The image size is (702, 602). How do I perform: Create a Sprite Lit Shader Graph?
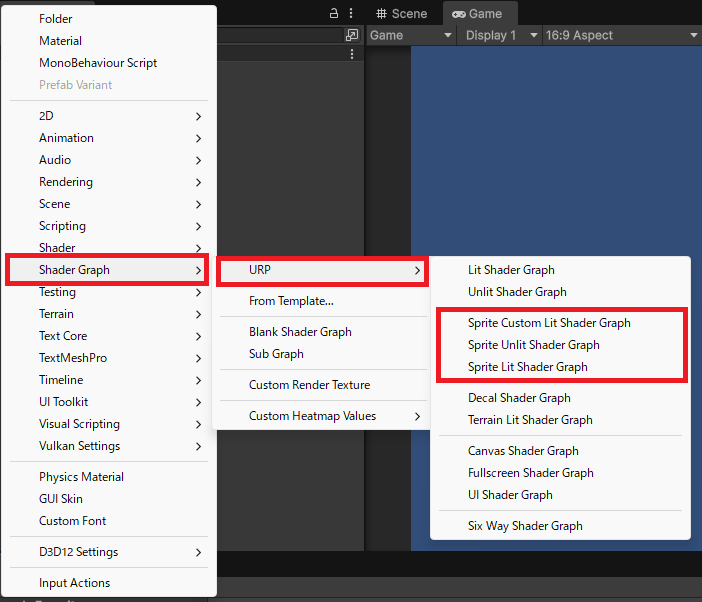pos(527,367)
